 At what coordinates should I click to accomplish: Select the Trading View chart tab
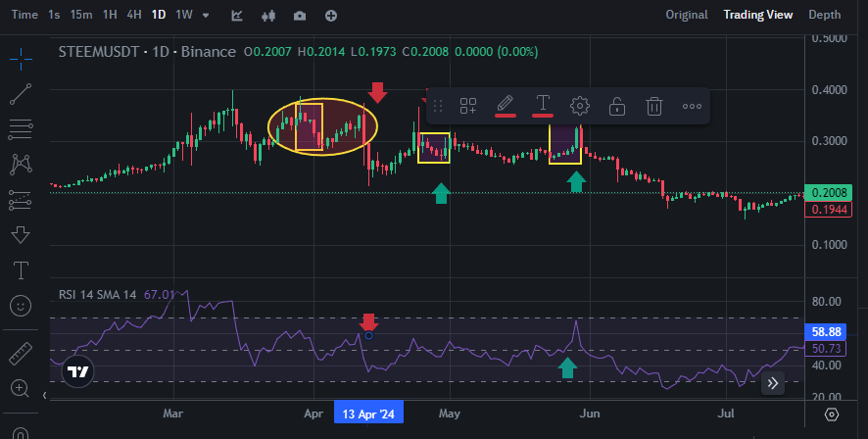click(758, 15)
